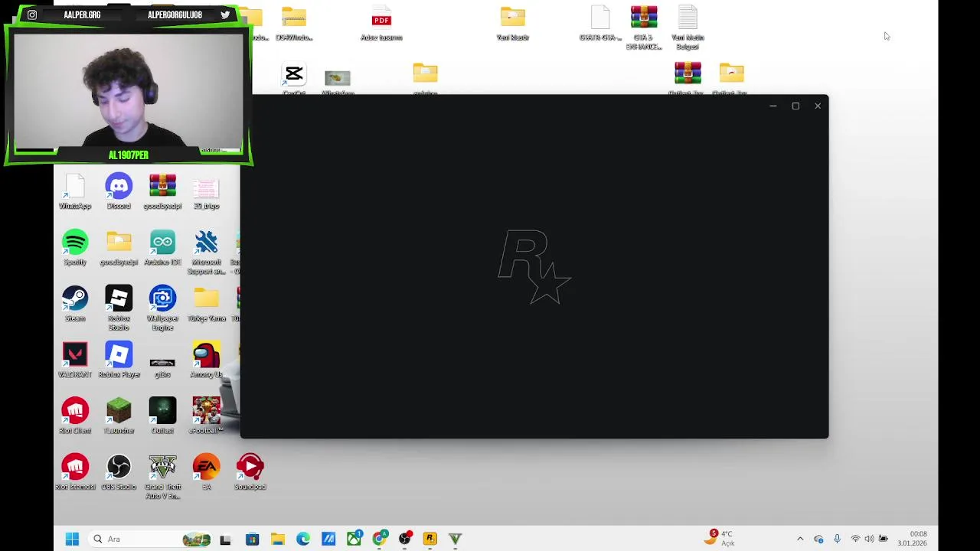Select the PDF file on desktop
The height and width of the screenshot is (551, 980).
coord(381,23)
